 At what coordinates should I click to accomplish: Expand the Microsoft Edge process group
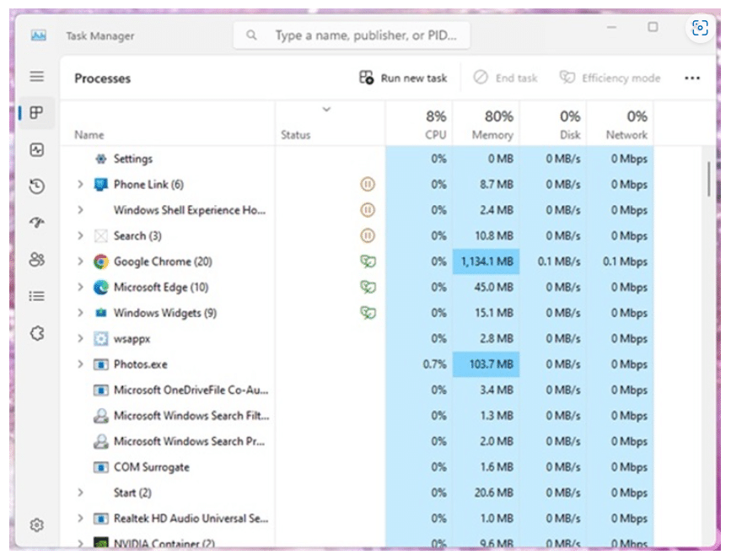(x=80, y=288)
